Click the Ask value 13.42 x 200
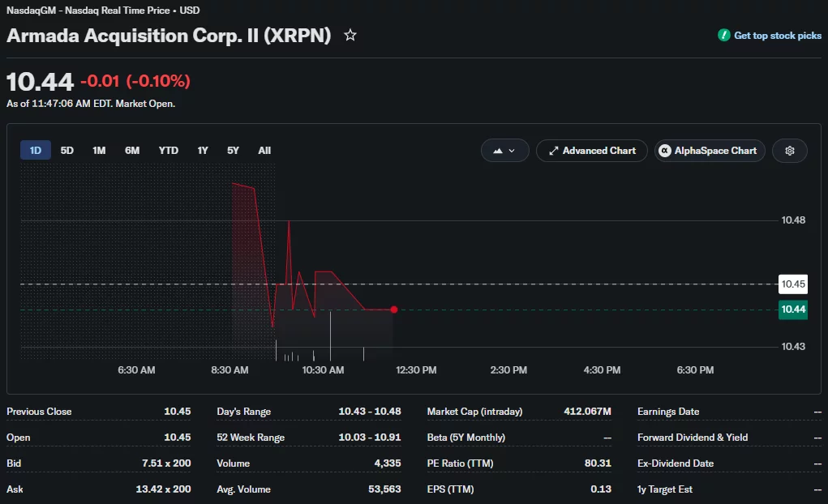This screenshot has height=504, width=828. 163,489
